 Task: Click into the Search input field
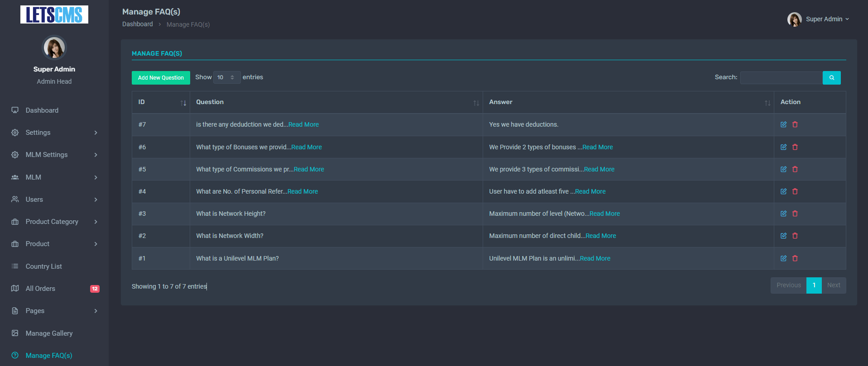coord(781,78)
